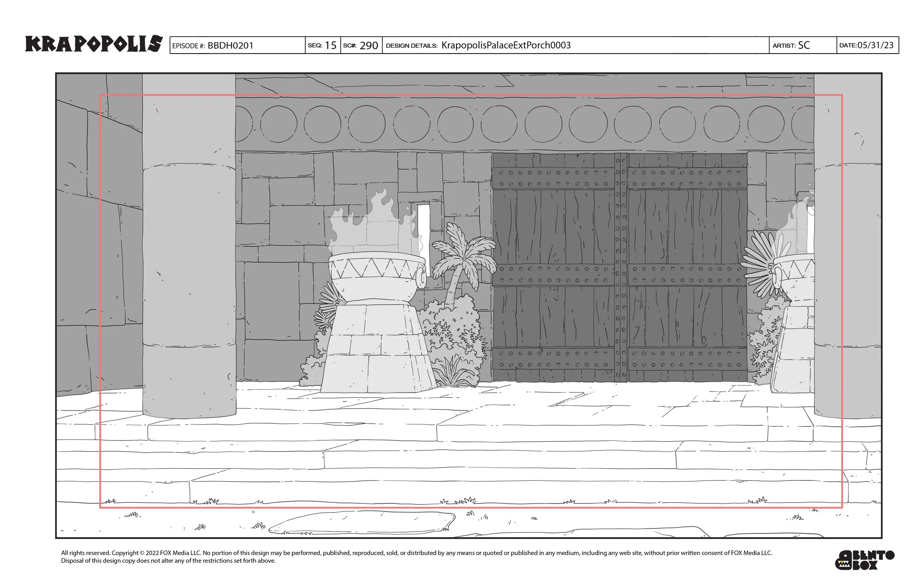The image size is (924, 578).
Task: Click the 'Disposal of this design copy' line
Action: click(168, 561)
